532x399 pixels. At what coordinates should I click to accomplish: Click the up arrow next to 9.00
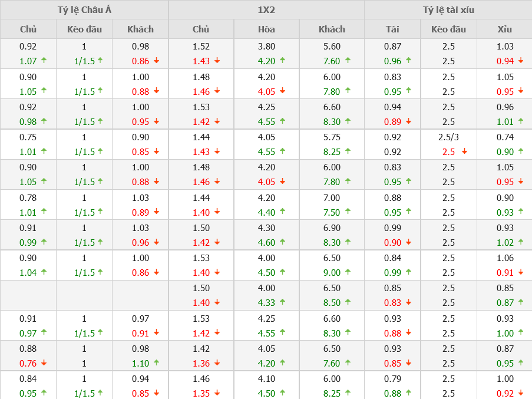348,272
